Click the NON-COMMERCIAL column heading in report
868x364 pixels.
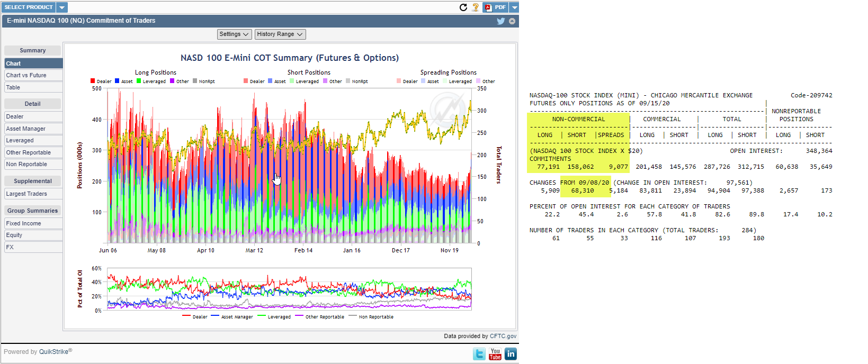point(578,120)
